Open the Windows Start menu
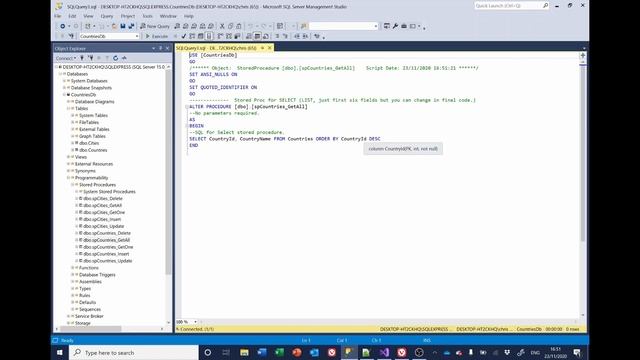This screenshot has width=640, height=360. click(x=60, y=352)
